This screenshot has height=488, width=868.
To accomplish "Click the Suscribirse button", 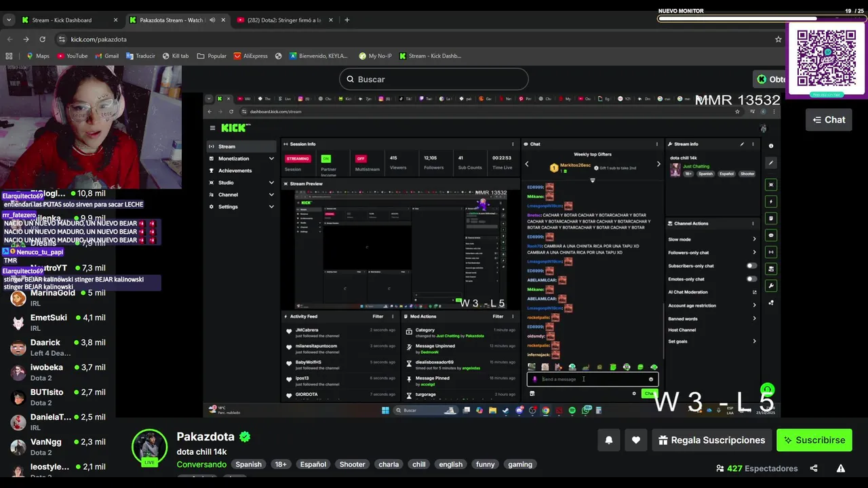I will tap(814, 440).
